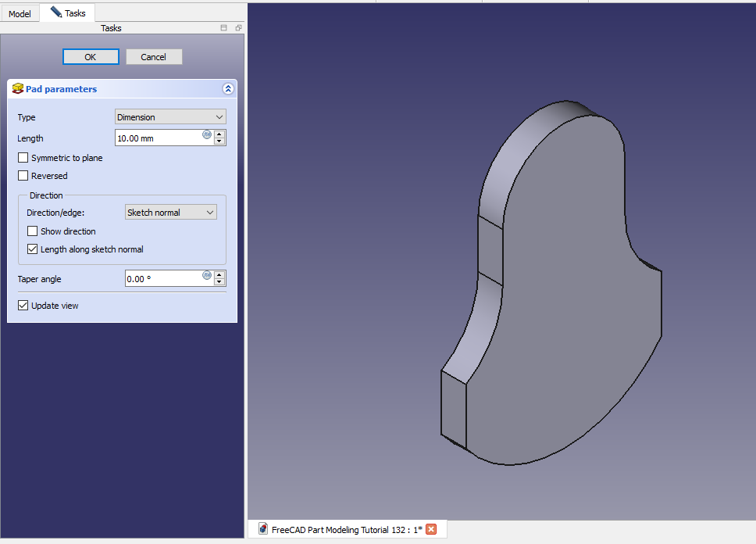Click the single-window icon in Tasks title bar
756x544 pixels.
(x=224, y=28)
